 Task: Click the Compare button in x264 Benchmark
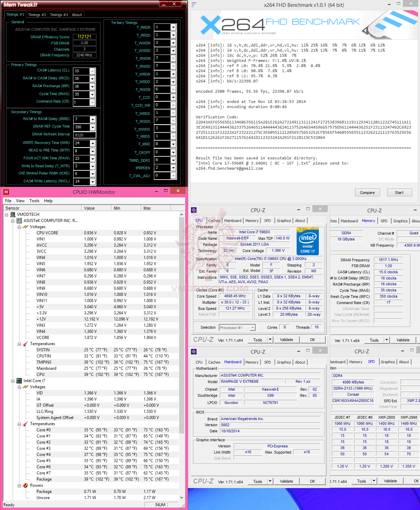(x=367, y=193)
